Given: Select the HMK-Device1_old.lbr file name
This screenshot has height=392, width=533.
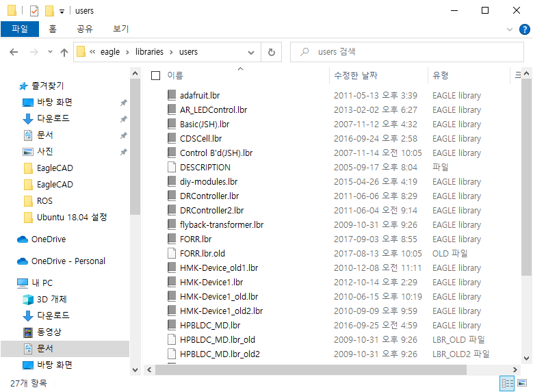Looking at the screenshot, I should [219, 296].
